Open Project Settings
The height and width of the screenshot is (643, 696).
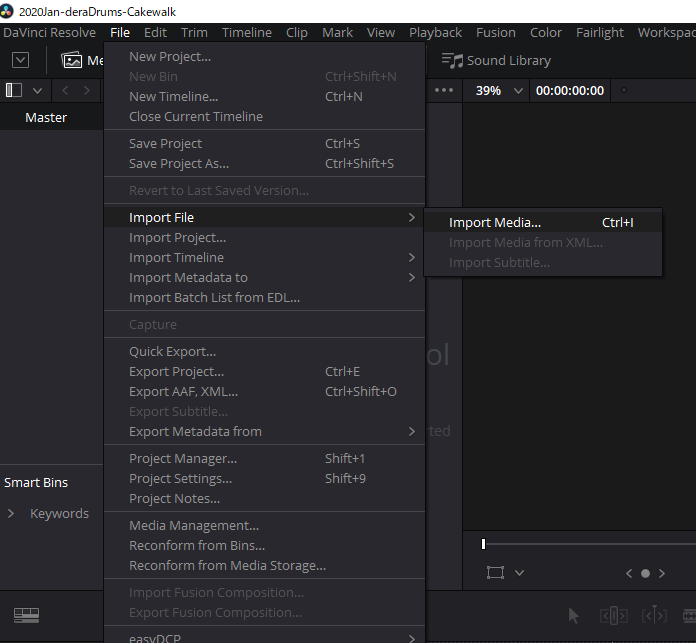[265, 478]
